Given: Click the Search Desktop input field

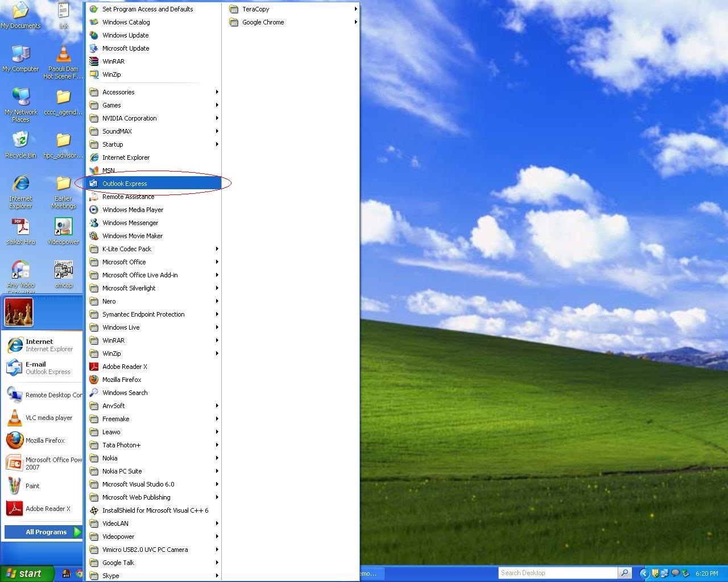Looking at the screenshot, I should tap(558, 573).
